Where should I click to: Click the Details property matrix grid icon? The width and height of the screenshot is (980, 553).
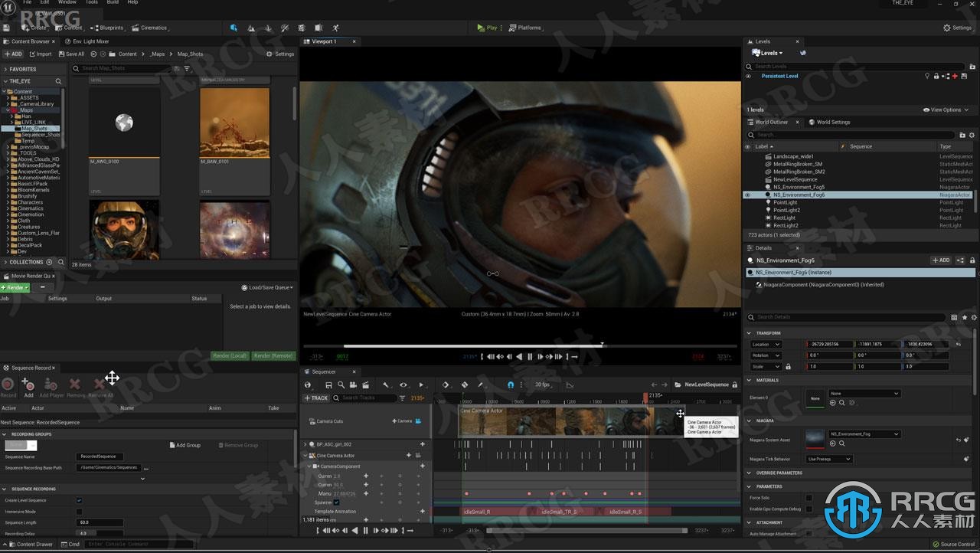pos(954,317)
